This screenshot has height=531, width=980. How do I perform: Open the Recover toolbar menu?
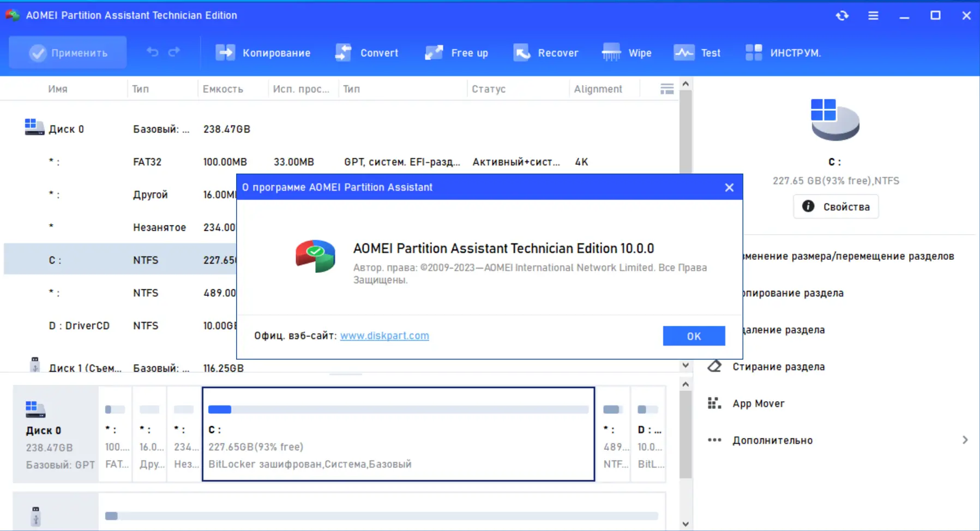tap(546, 53)
